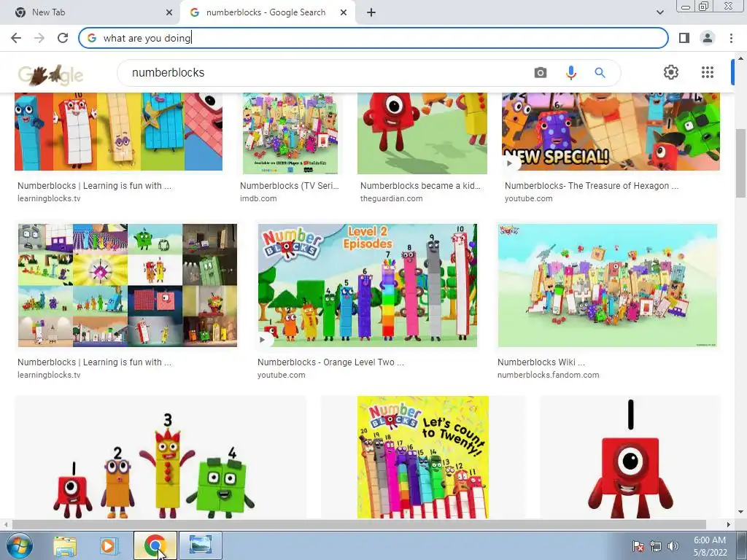Open the single red Numberblock One image

point(630,457)
